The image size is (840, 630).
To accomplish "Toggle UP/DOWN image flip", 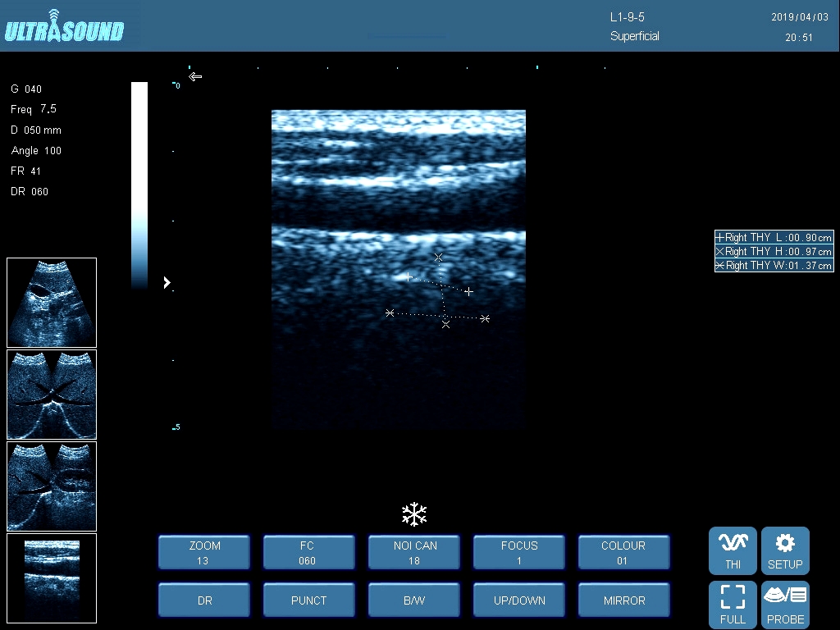I will (519, 600).
